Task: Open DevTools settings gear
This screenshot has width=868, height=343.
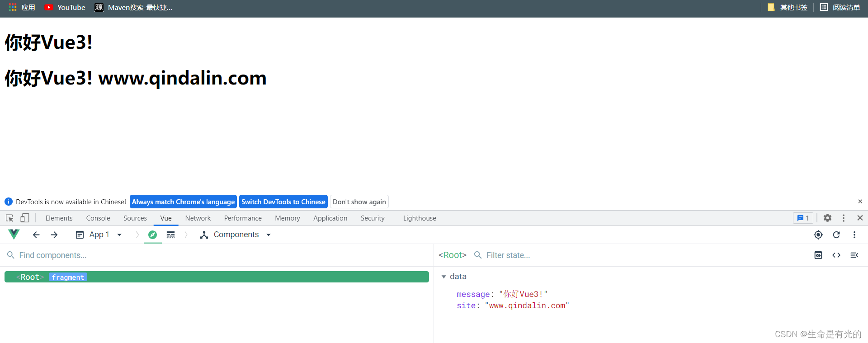Action: pos(827,218)
